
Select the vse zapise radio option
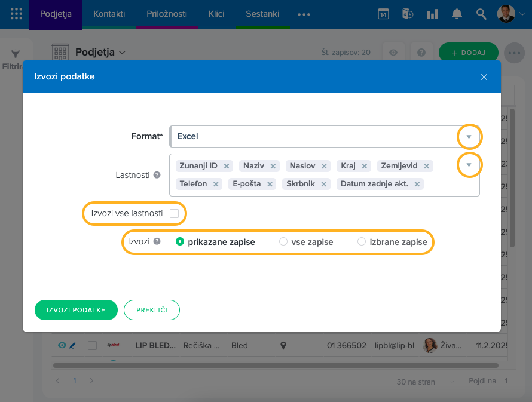coord(283,242)
